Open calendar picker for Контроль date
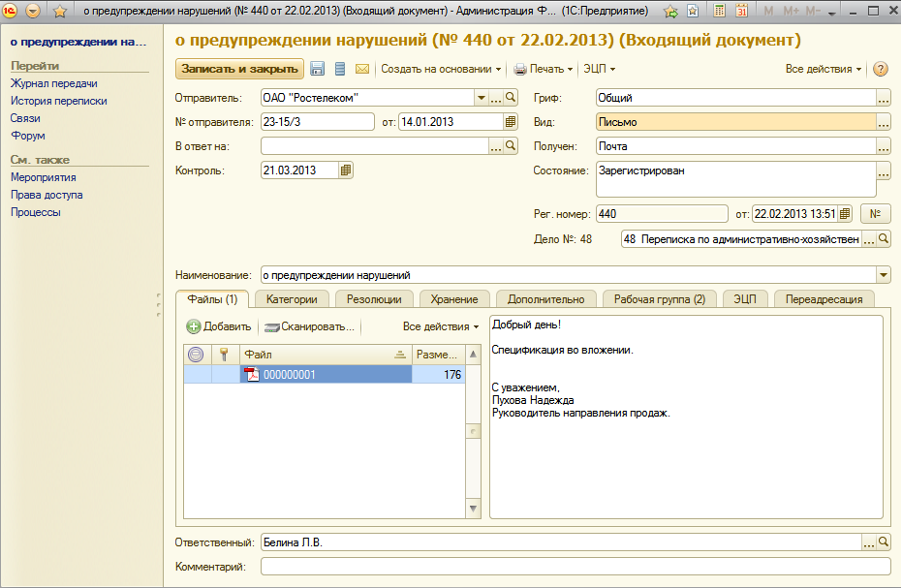 tap(345, 170)
